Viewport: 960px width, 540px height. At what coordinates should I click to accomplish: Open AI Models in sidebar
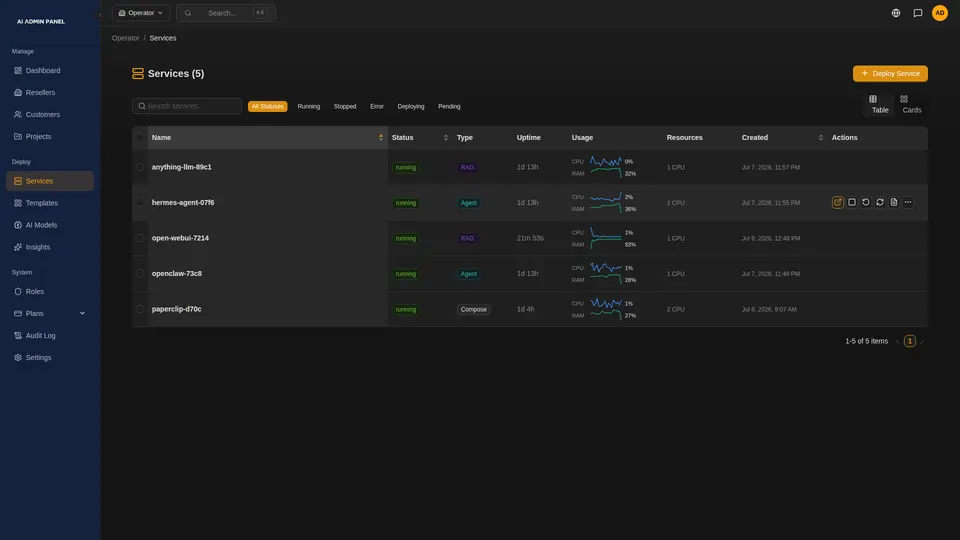pyautogui.click(x=50, y=225)
